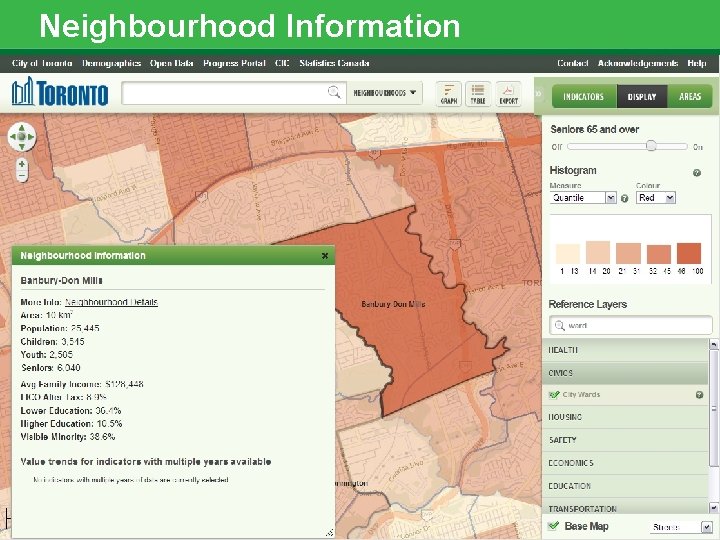
Task: Toggle the City Wards layer checkbox
Action: tap(554, 394)
